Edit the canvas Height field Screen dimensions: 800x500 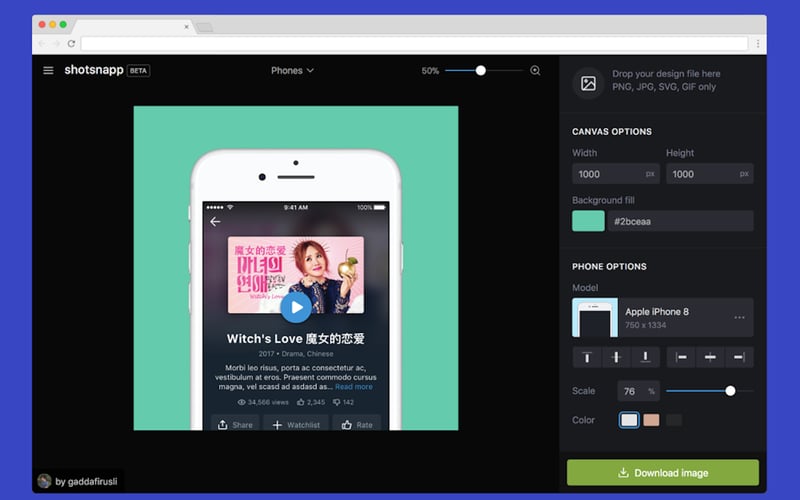pyautogui.click(x=709, y=174)
